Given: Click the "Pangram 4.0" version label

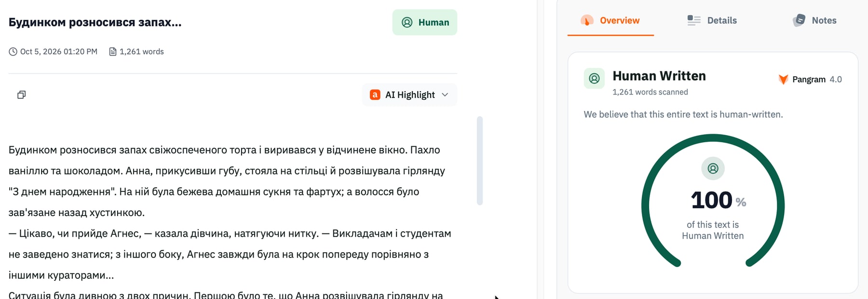Looking at the screenshot, I should (817, 80).
